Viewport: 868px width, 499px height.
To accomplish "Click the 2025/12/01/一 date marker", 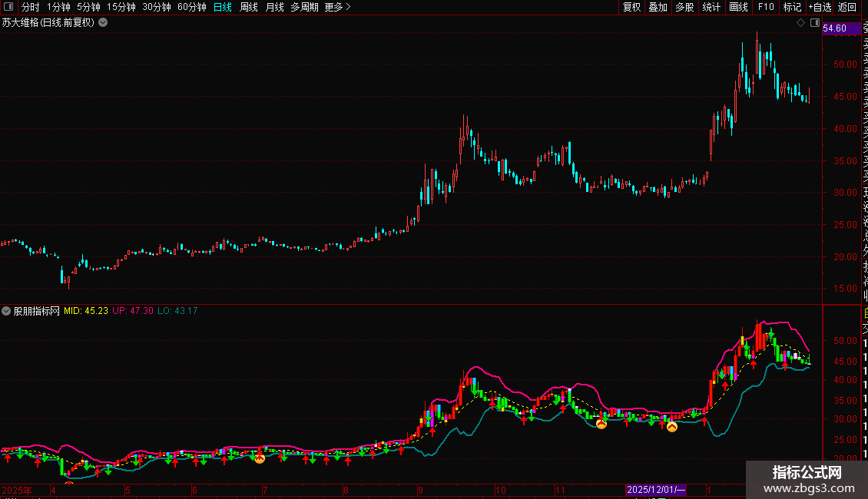I will tap(656, 490).
